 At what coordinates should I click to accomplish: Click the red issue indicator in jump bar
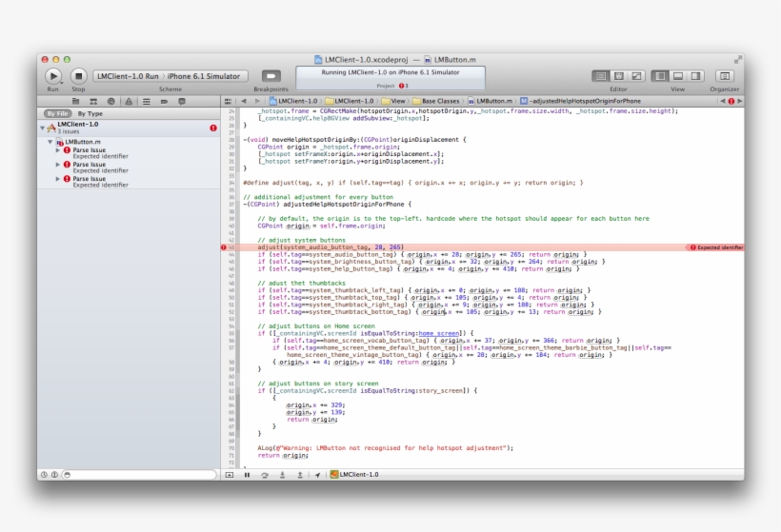[731, 101]
